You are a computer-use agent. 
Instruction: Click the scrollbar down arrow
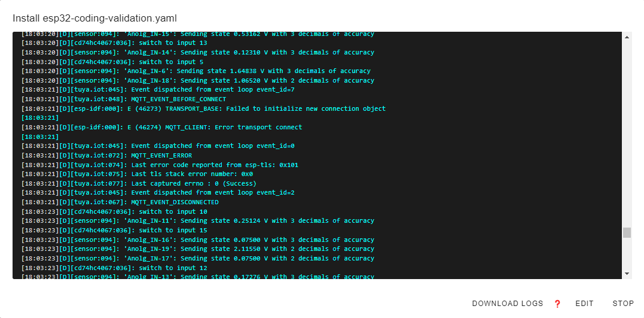pos(627,274)
